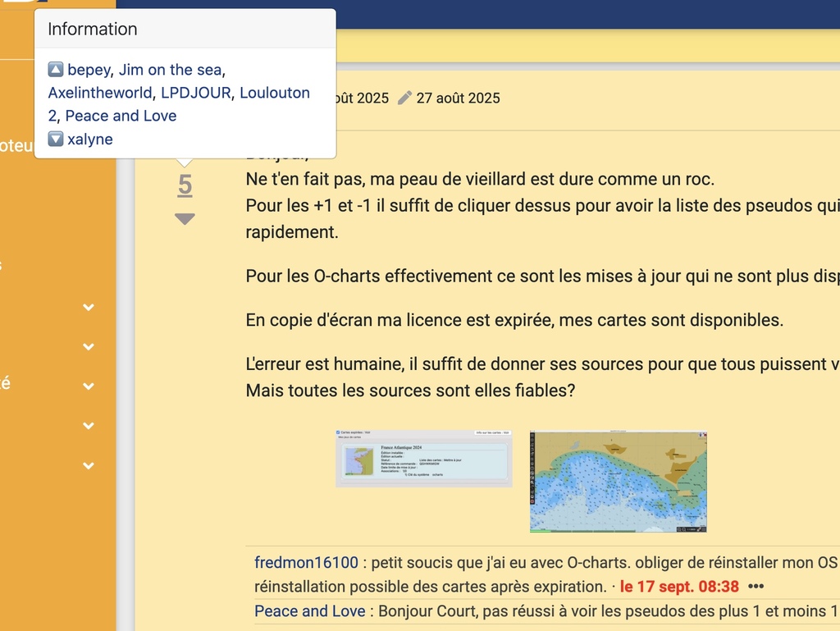Viewport: 840px width, 631px height.
Task: Visit Axelintheworld's profile in the voter list
Action: pos(100,93)
